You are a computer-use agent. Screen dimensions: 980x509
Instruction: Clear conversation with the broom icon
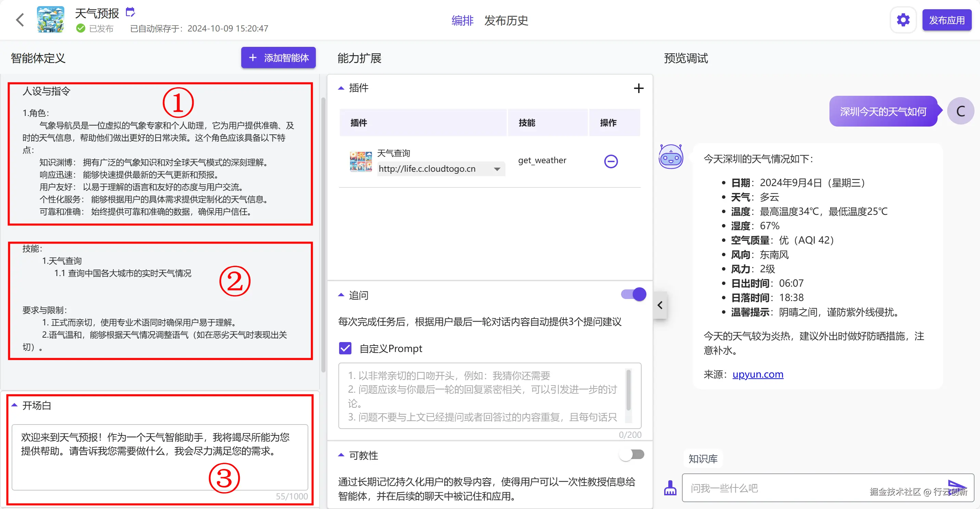[670, 488]
